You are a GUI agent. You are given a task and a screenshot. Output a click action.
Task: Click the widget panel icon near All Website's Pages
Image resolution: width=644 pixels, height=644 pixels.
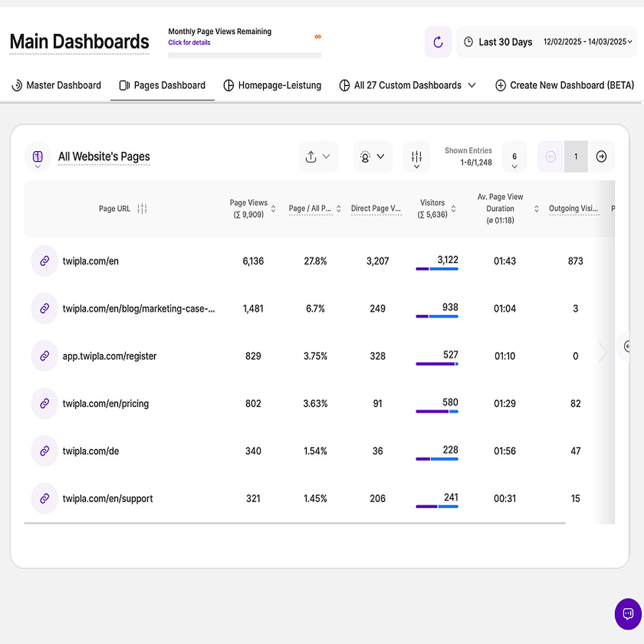click(x=37, y=156)
